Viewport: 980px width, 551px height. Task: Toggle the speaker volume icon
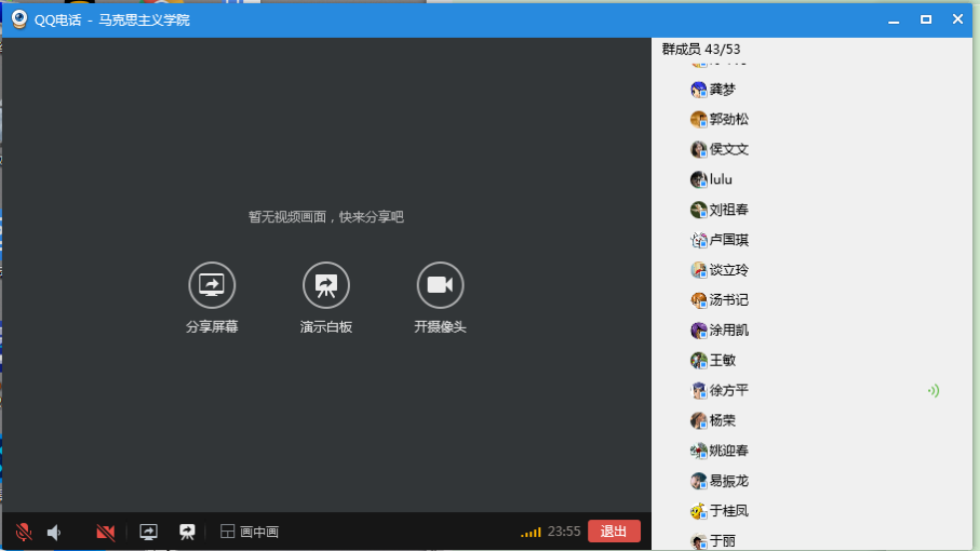click(x=55, y=532)
